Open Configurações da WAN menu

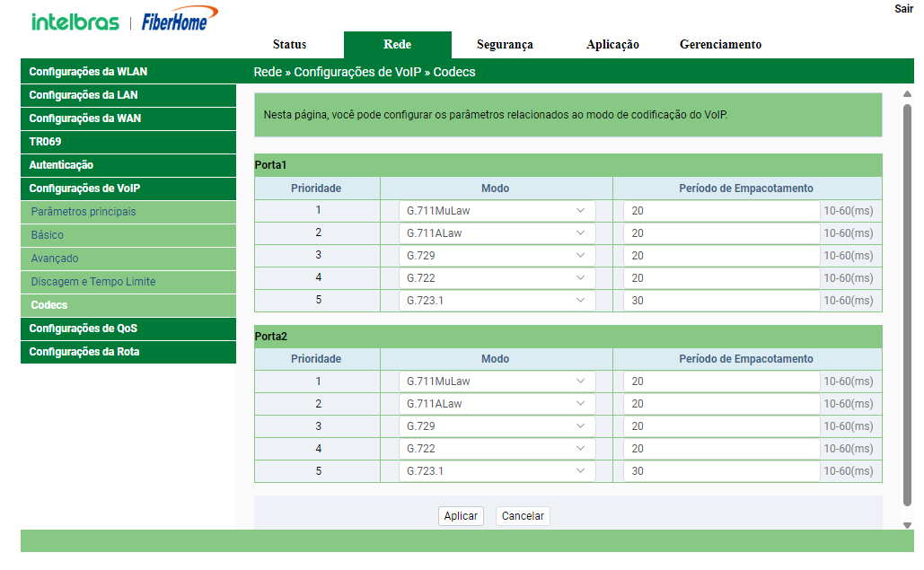(128, 118)
